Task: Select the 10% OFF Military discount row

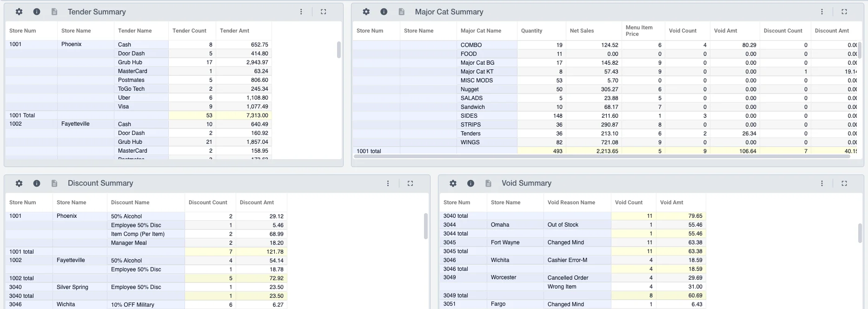Action: tap(146, 305)
